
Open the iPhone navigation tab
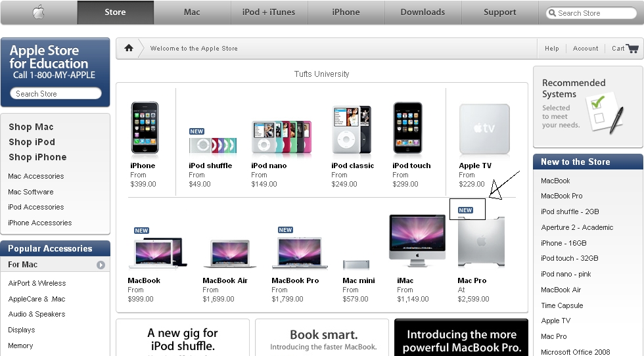[346, 12]
